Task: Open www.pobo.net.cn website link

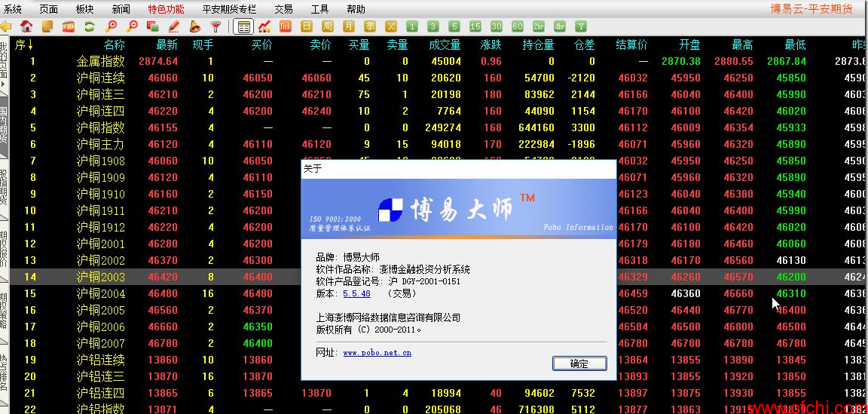Action: coord(377,352)
